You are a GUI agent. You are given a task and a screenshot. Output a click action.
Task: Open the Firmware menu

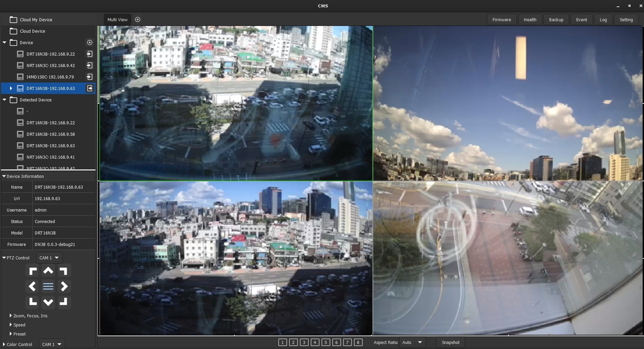pyautogui.click(x=501, y=20)
